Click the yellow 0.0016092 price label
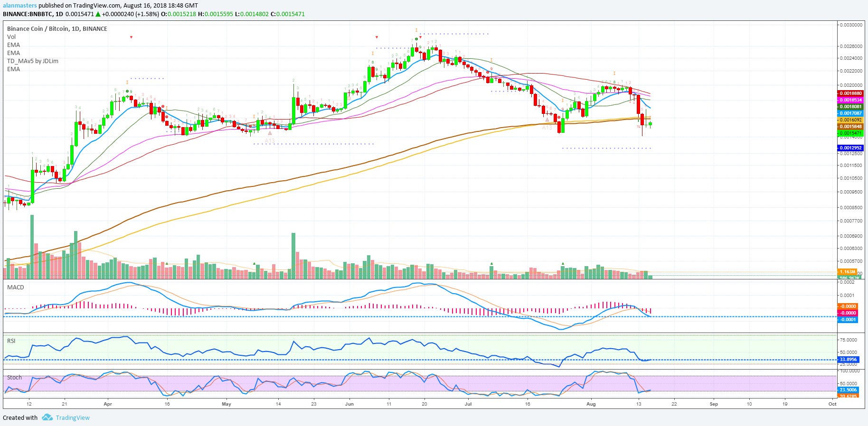 [850, 120]
